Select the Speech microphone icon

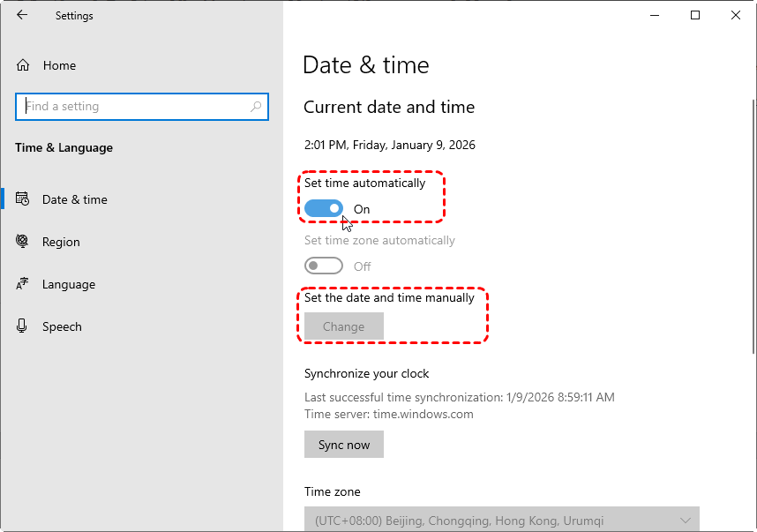(x=23, y=326)
